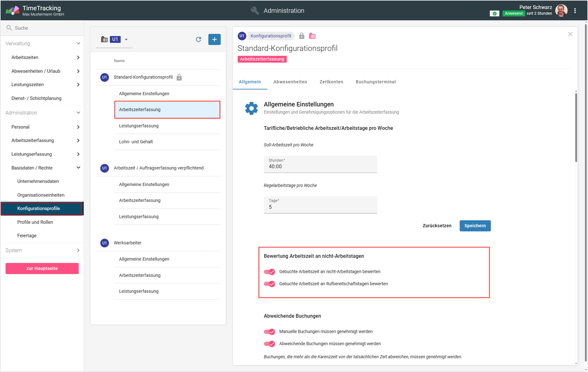The width and height of the screenshot is (588, 372).
Task: Click the green presence status icon
Action: [494, 13]
